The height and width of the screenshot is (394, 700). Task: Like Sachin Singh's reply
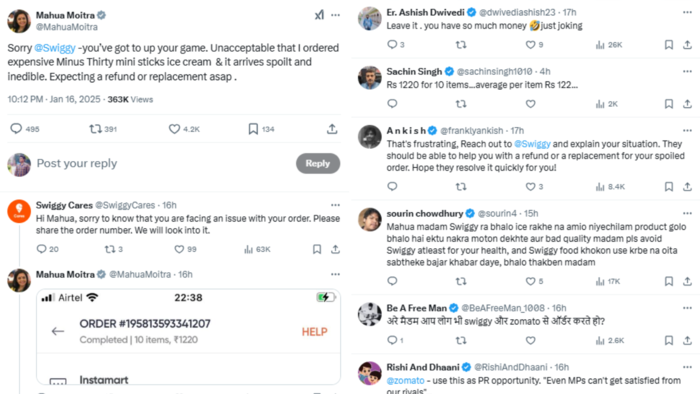[530, 104]
